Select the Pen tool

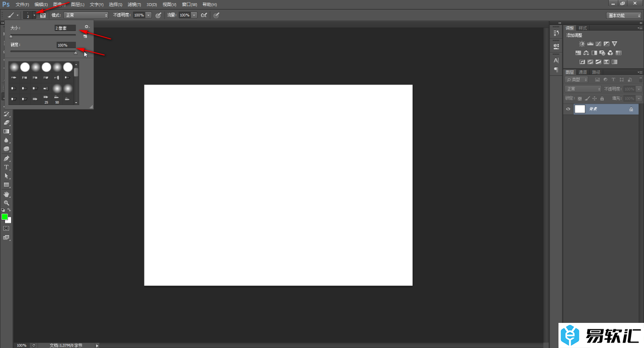click(x=7, y=158)
